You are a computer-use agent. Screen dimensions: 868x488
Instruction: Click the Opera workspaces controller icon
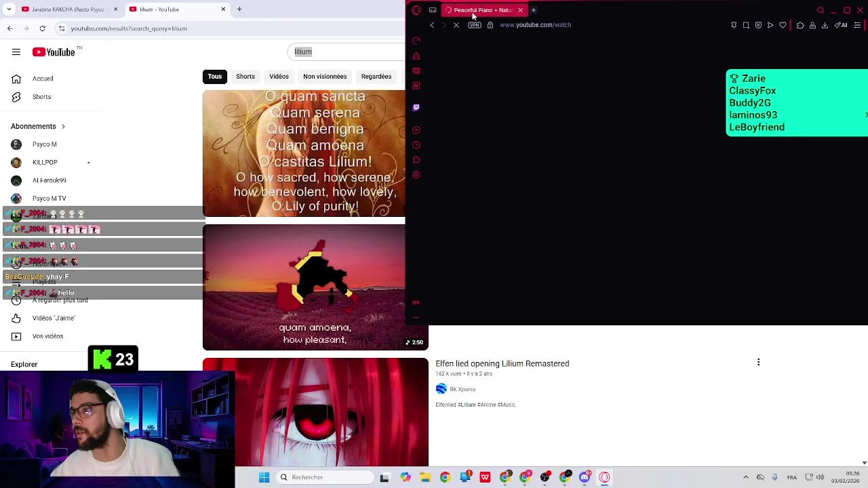[x=433, y=10]
